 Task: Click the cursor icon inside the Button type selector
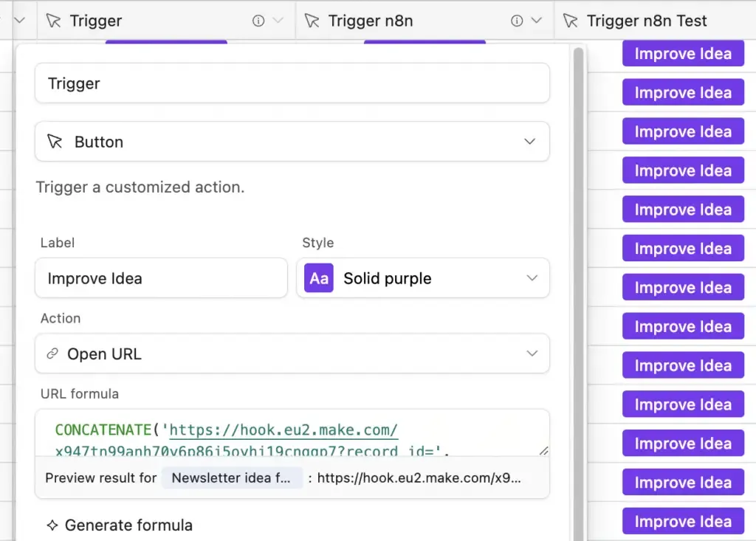click(55, 142)
